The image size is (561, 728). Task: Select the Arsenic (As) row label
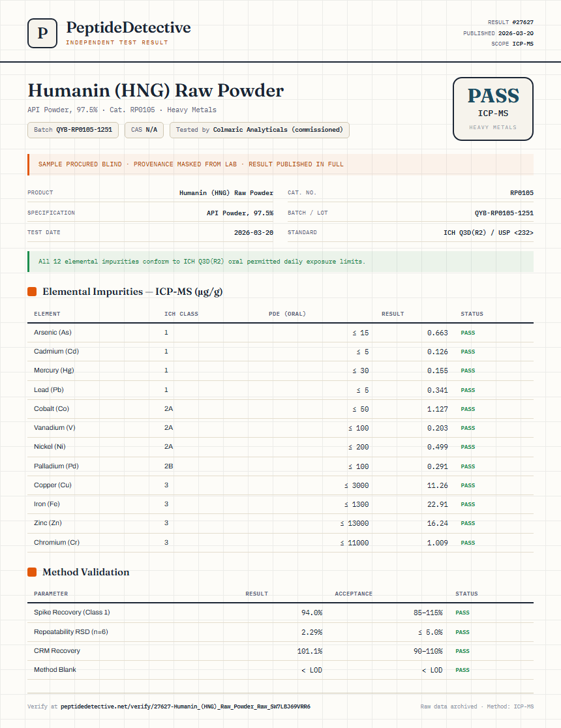click(52, 333)
